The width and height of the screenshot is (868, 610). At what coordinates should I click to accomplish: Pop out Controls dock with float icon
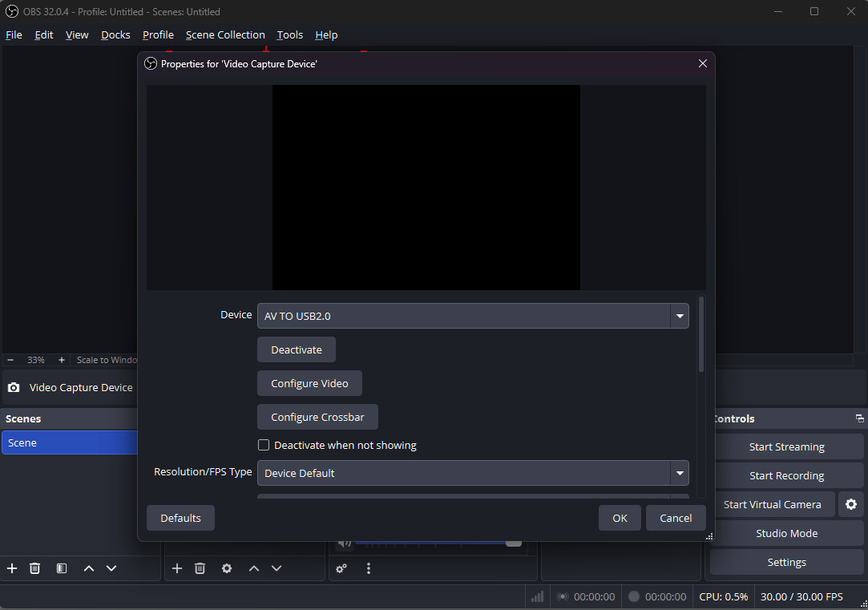click(859, 418)
